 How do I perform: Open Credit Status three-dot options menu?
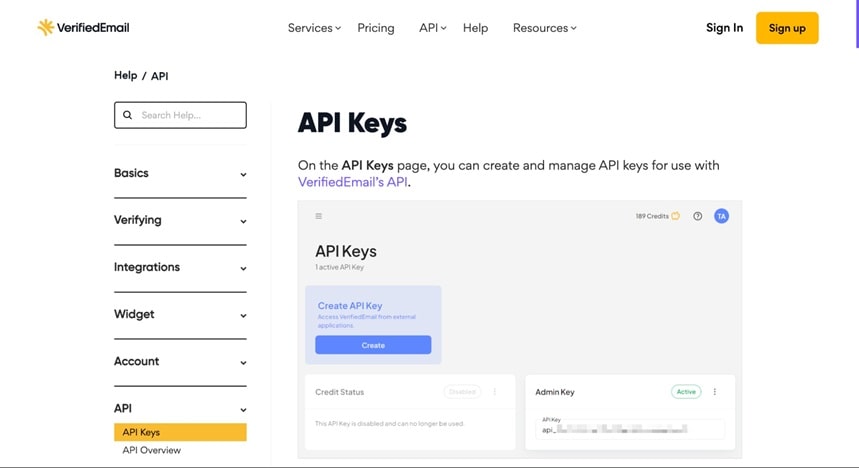pos(494,392)
